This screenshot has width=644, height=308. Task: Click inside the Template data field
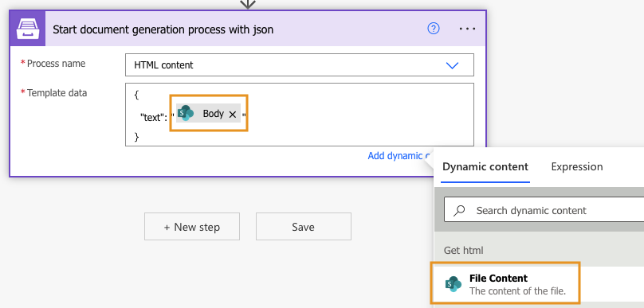pos(300,115)
